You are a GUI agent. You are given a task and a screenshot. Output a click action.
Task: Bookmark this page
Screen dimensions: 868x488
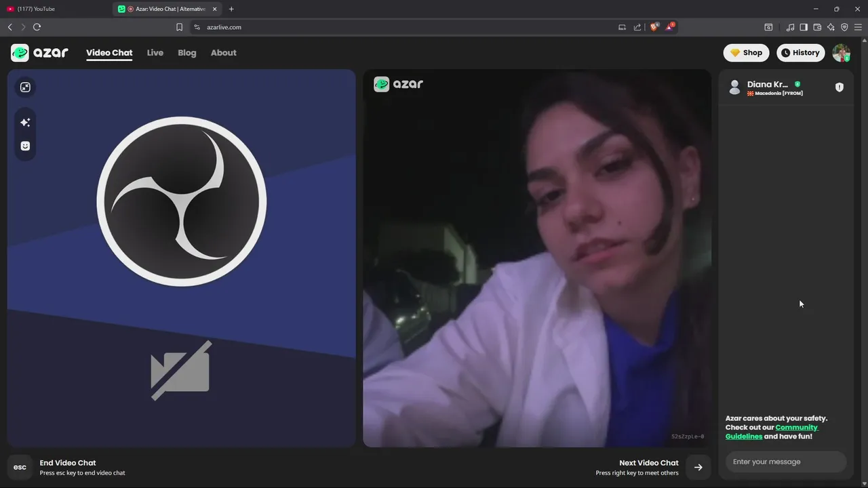pyautogui.click(x=179, y=27)
